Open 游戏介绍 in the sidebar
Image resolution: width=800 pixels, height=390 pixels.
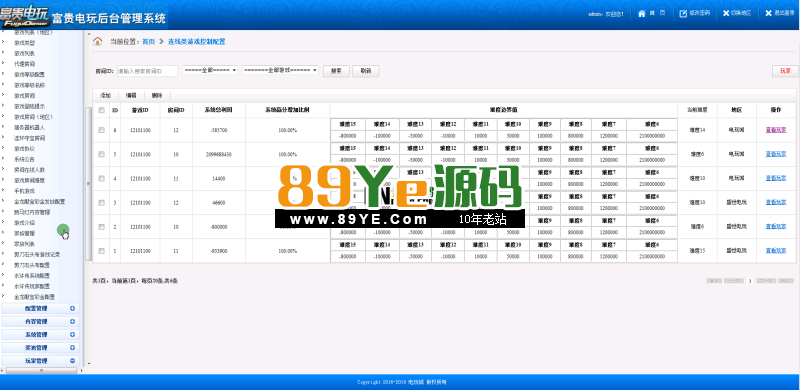24,223
